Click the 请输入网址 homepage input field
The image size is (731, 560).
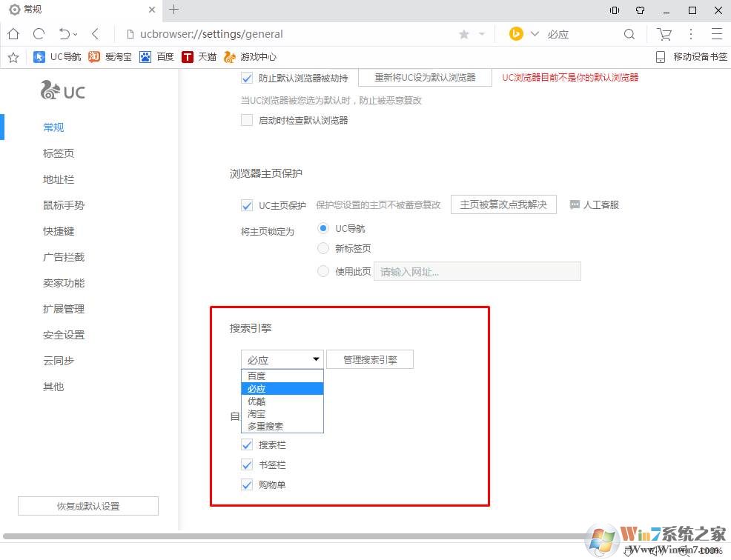[x=477, y=271]
